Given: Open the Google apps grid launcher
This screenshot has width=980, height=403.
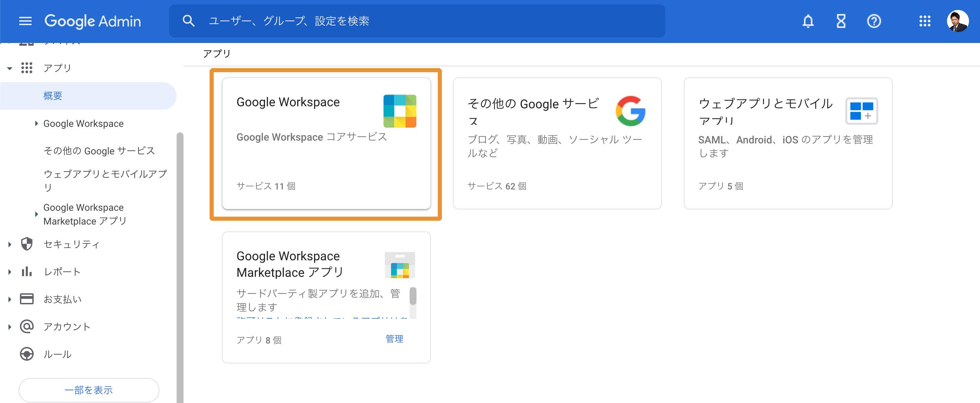Looking at the screenshot, I should click(924, 21).
